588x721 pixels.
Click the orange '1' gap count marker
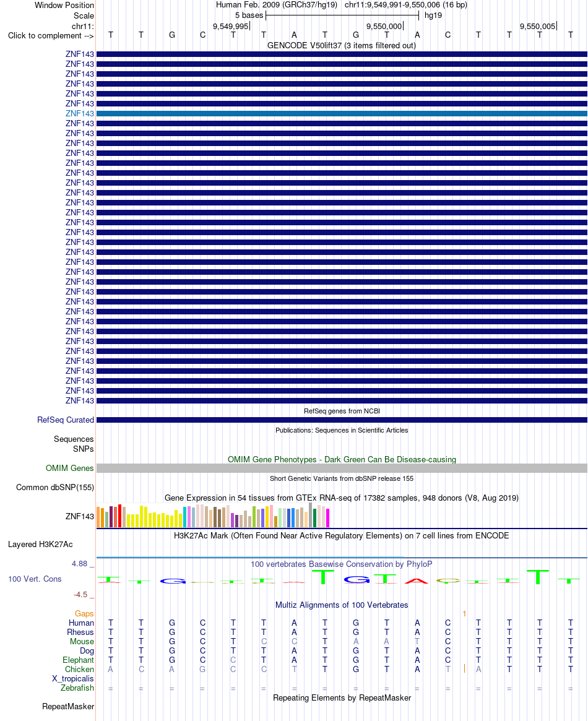[x=464, y=614]
